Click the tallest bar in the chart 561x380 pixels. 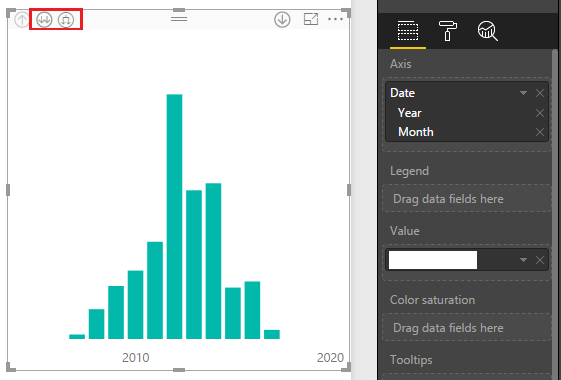(175, 216)
